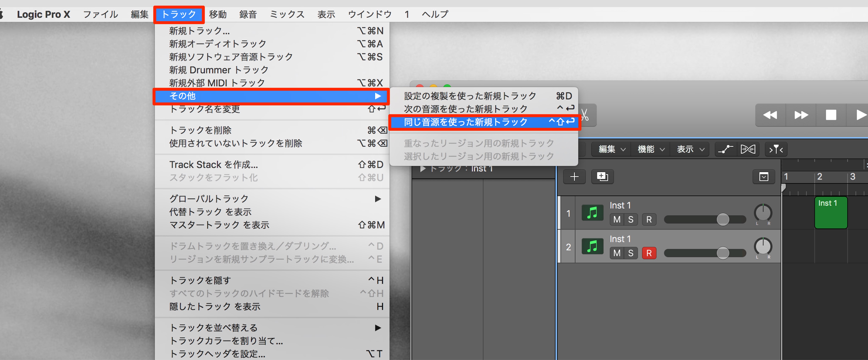
Task: Select 同じ音源を使った新規トラック
Action: coord(484,122)
